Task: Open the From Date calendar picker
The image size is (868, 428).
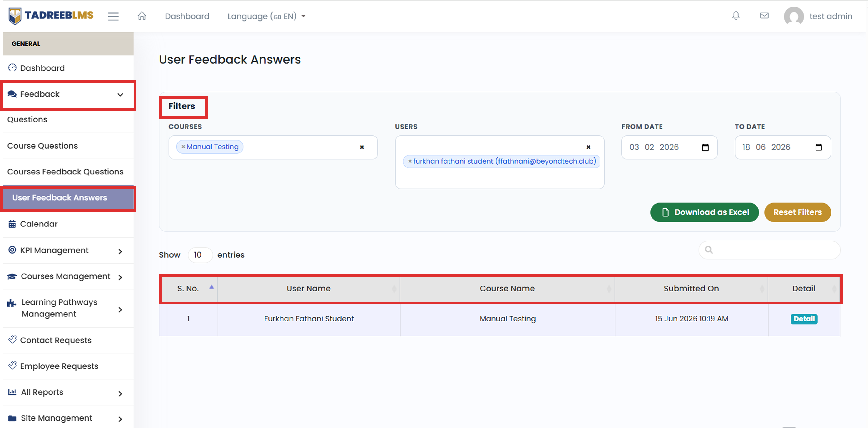Action: pos(705,147)
